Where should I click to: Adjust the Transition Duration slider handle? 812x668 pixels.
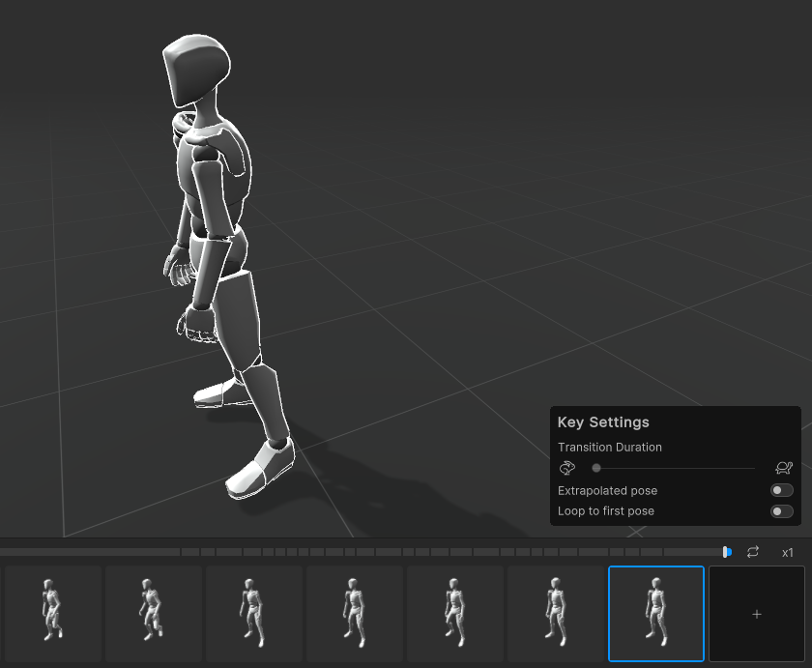(x=596, y=468)
